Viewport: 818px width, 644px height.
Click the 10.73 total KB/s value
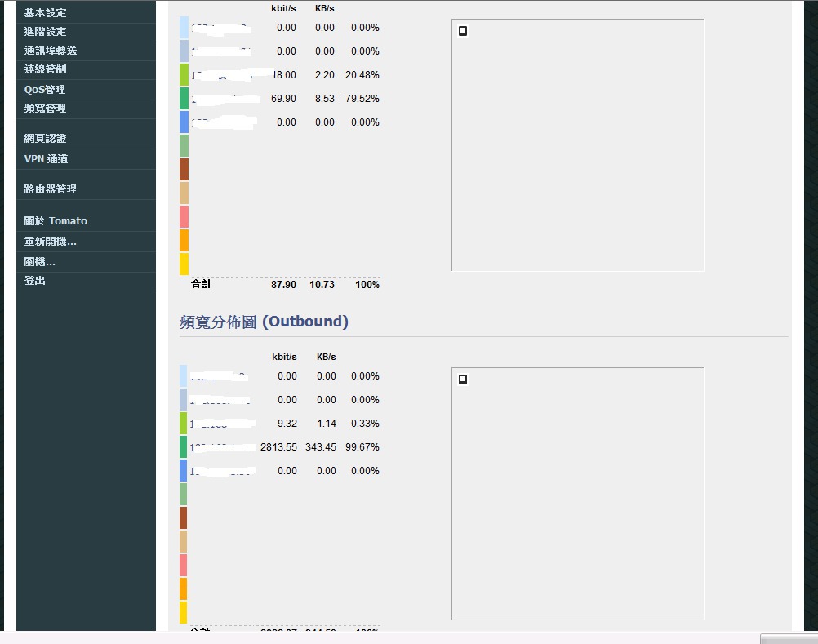pyautogui.click(x=322, y=285)
